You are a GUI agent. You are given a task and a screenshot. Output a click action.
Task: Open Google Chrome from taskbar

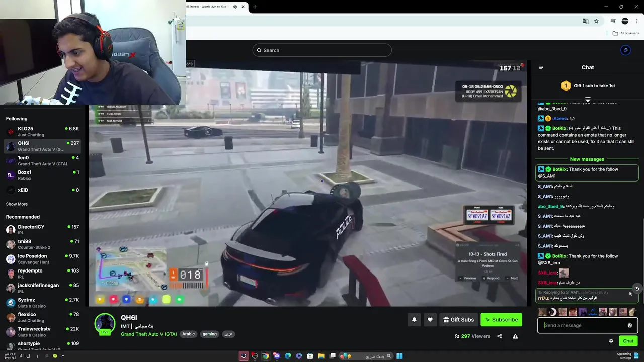click(x=266, y=356)
